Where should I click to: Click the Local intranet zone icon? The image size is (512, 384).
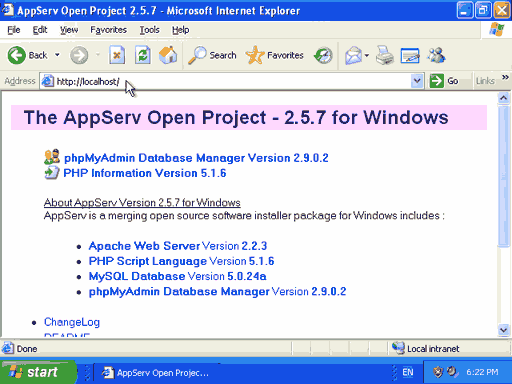coord(398,348)
